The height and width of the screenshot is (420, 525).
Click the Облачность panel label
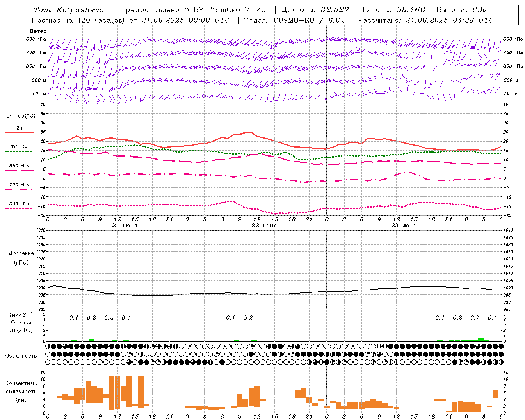[x=21, y=356]
